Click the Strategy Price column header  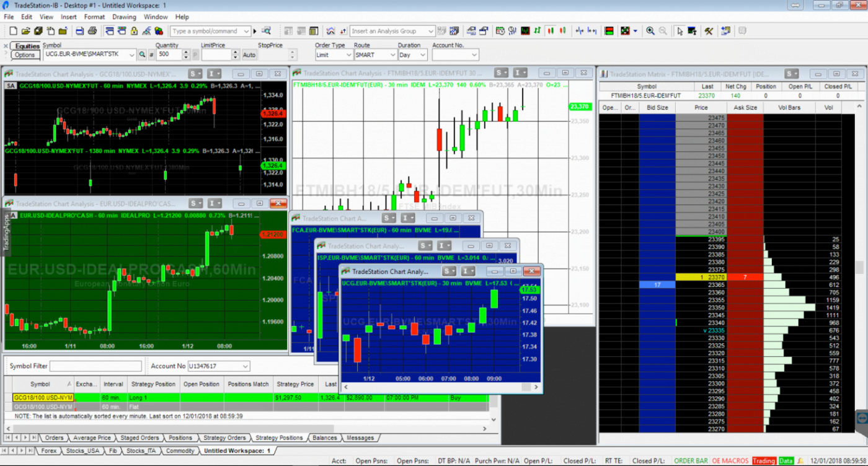[295, 384]
